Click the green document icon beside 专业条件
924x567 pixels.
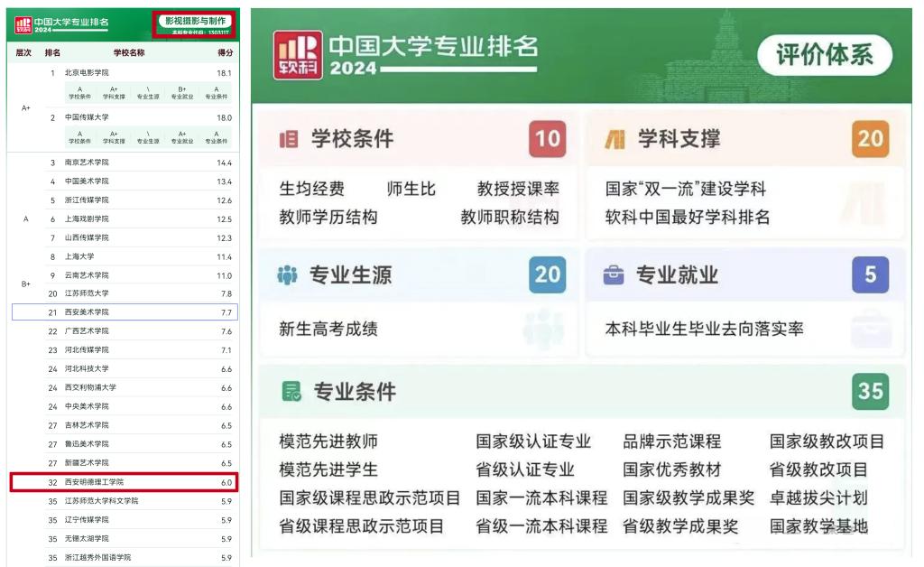(291, 391)
